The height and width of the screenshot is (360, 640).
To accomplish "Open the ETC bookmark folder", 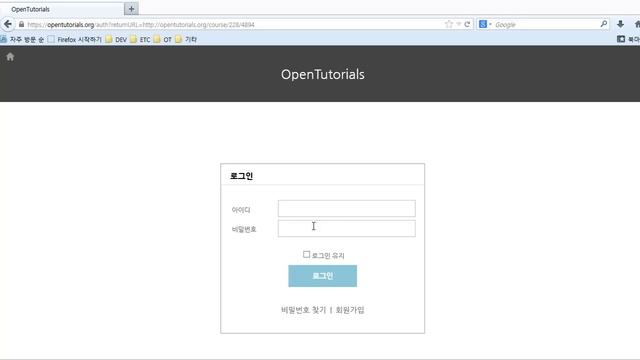I will pyautogui.click(x=140, y=40).
